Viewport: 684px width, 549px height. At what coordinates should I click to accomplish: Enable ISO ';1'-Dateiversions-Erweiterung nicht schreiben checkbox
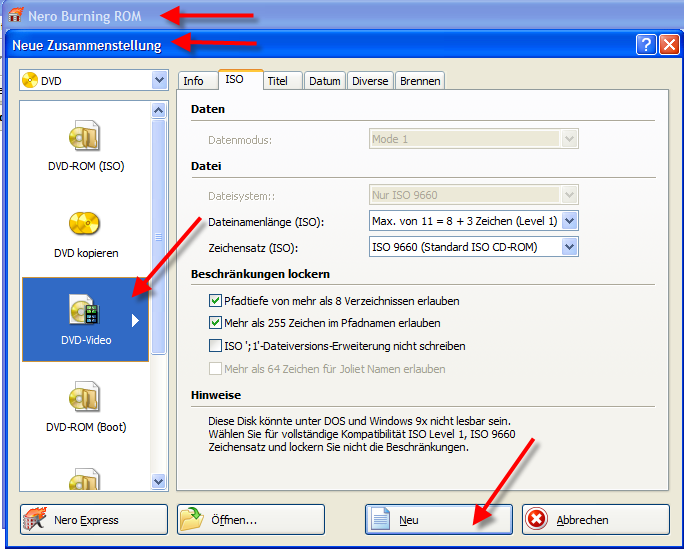point(215,346)
